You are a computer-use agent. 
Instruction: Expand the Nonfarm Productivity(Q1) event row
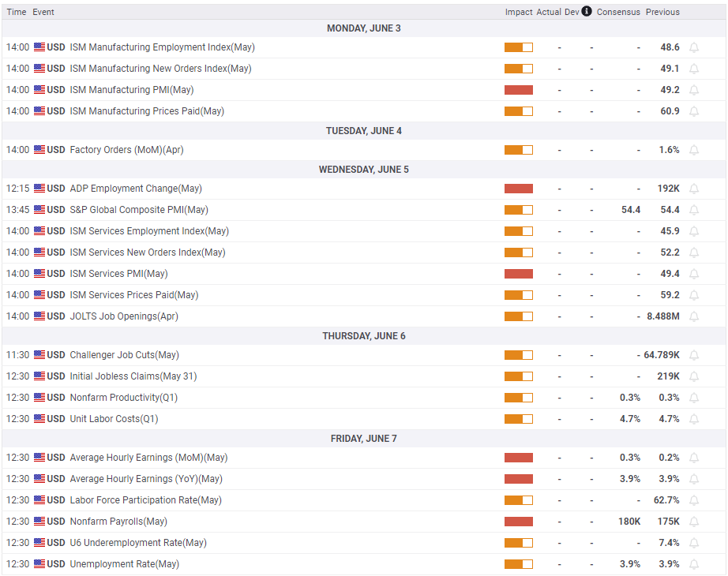pos(120,398)
